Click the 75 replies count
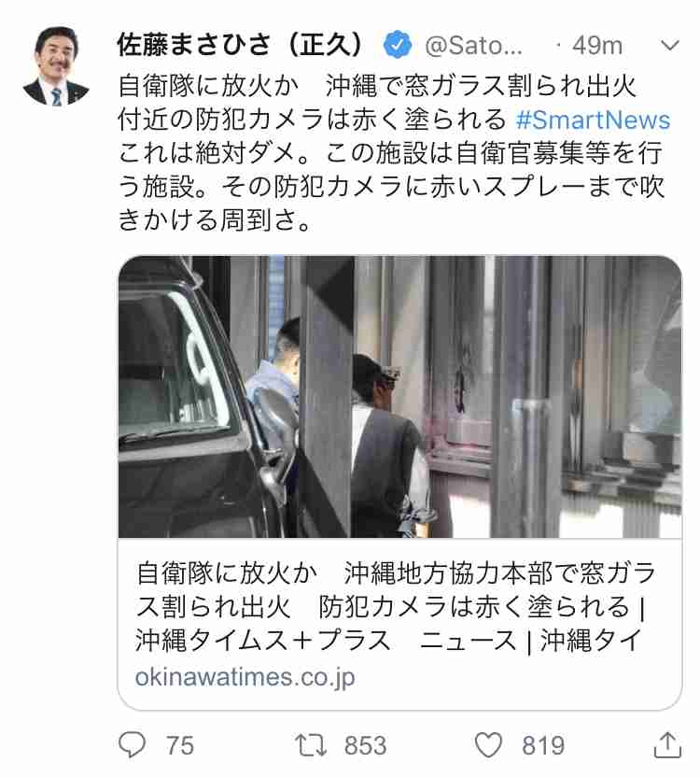The width and height of the screenshot is (700, 777). (180, 746)
